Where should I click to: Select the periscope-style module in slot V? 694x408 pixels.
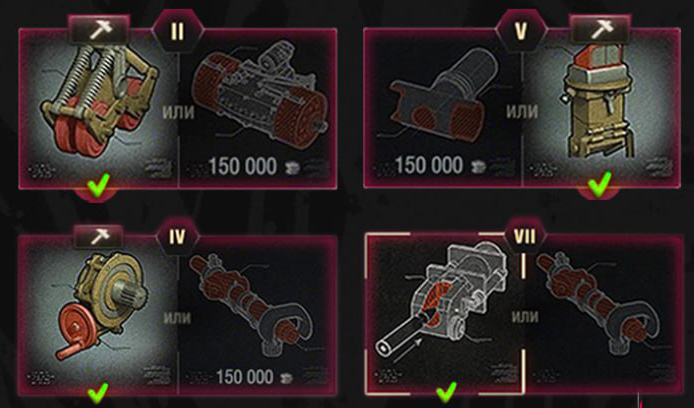pos(601,108)
